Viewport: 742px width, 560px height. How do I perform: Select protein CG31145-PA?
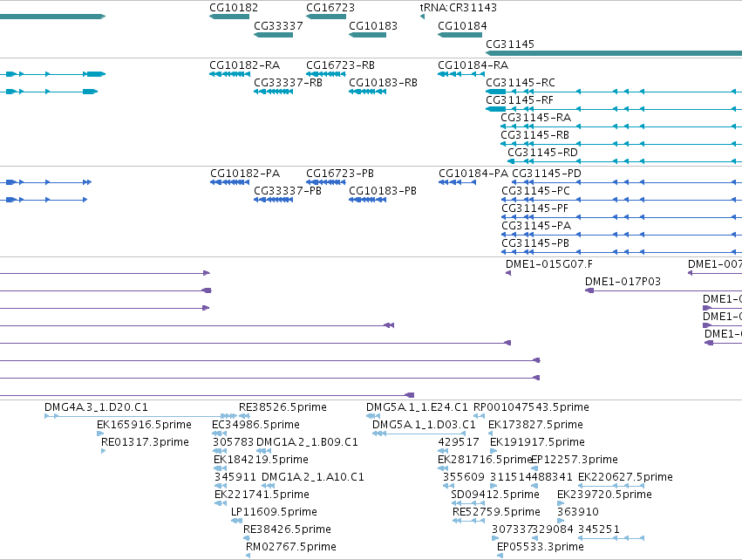click(536, 226)
